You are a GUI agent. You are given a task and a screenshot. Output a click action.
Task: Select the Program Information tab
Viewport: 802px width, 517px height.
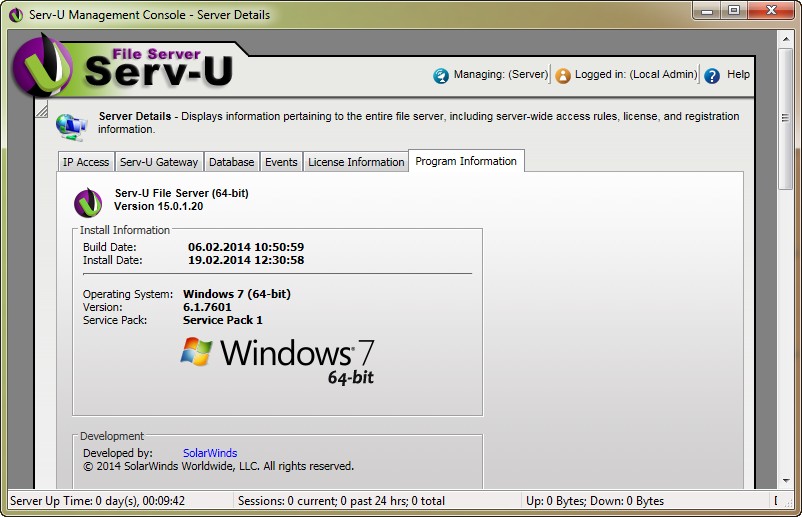tap(466, 161)
